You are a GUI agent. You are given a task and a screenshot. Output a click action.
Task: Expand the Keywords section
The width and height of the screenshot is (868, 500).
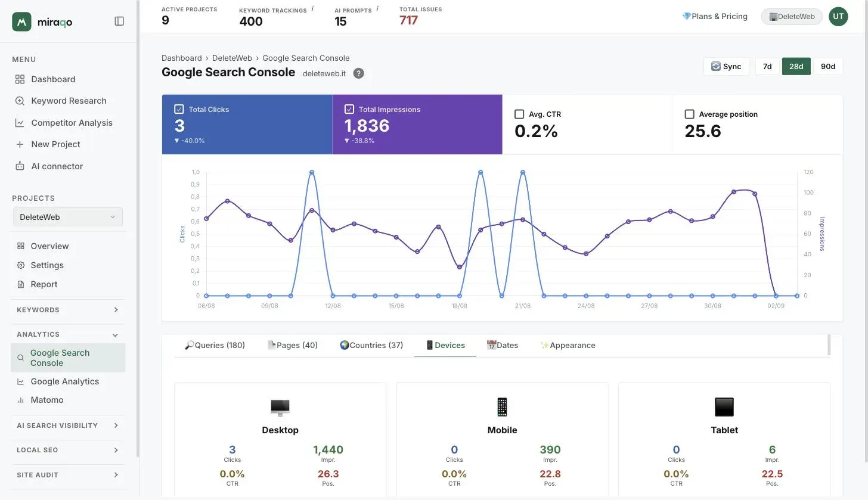pyautogui.click(x=68, y=310)
